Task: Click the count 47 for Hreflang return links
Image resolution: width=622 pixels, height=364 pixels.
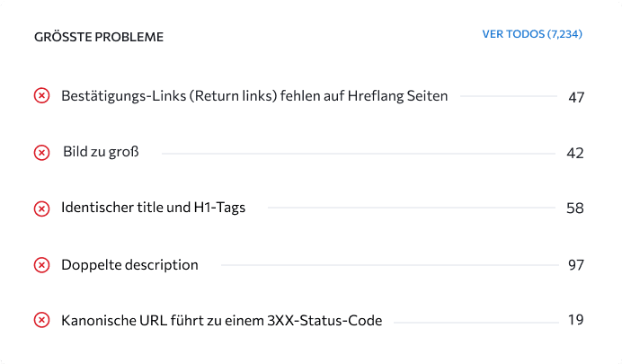Action: tap(576, 97)
